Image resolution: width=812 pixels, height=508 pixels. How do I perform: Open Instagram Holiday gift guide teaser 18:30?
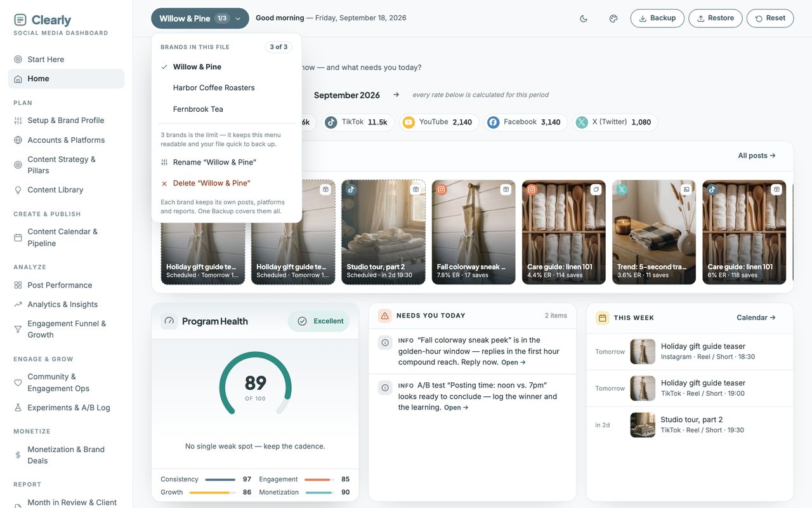690,351
